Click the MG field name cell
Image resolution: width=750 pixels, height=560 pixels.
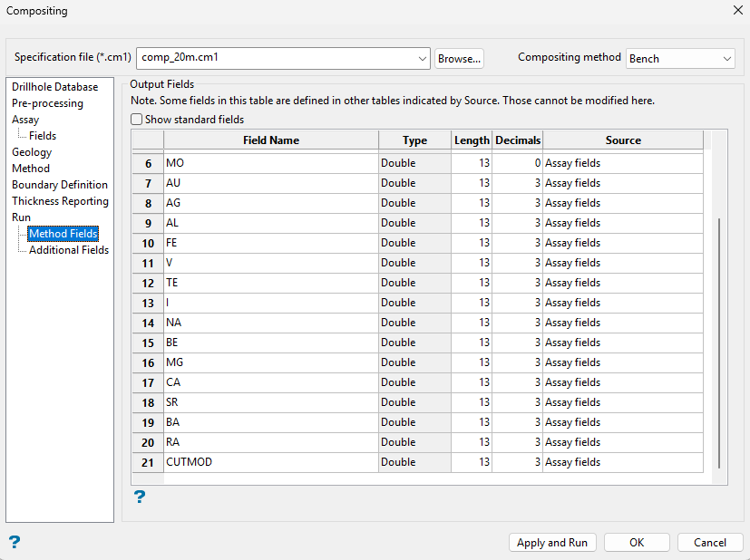pos(271,362)
